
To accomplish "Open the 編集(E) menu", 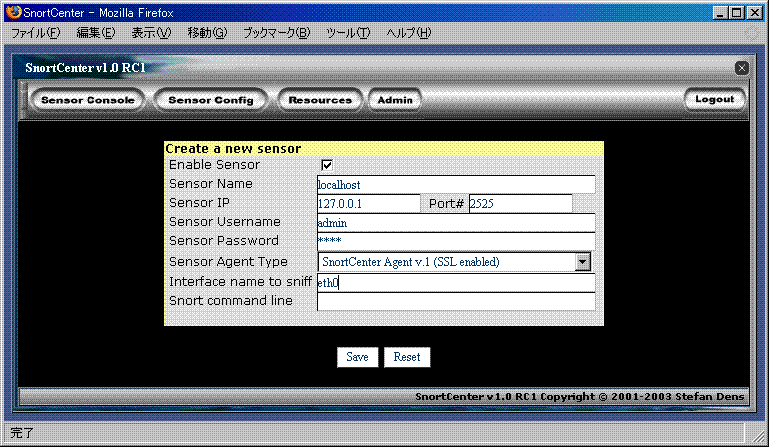I will (96, 33).
